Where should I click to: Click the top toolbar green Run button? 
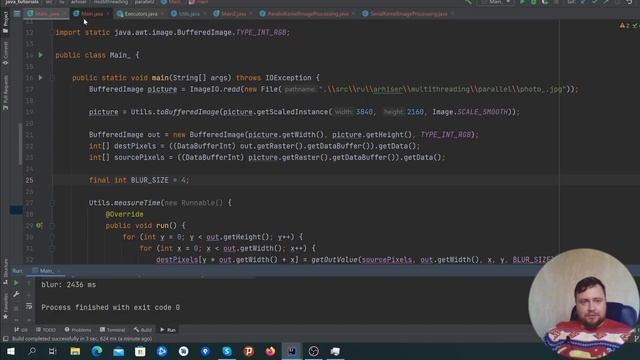coord(522,2)
